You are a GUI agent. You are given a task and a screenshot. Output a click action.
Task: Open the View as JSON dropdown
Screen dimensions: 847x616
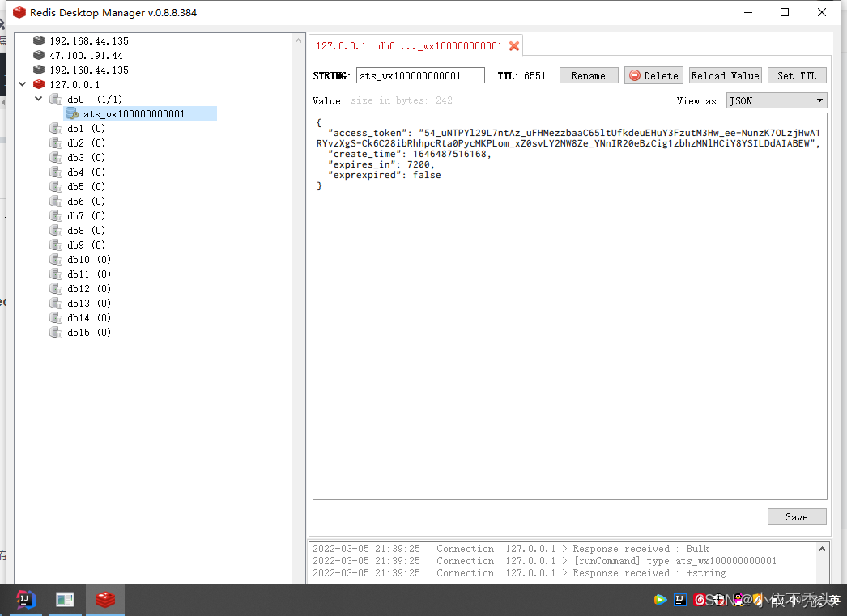coord(777,100)
